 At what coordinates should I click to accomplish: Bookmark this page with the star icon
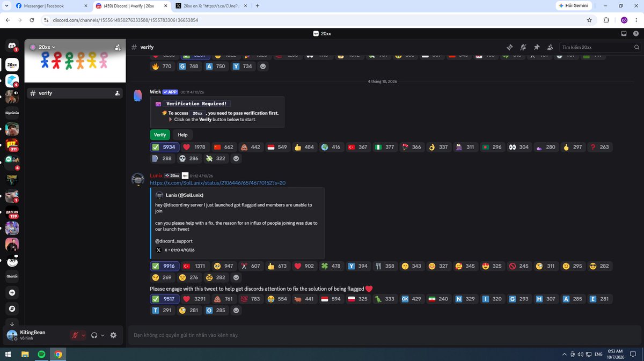tap(589, 20)
